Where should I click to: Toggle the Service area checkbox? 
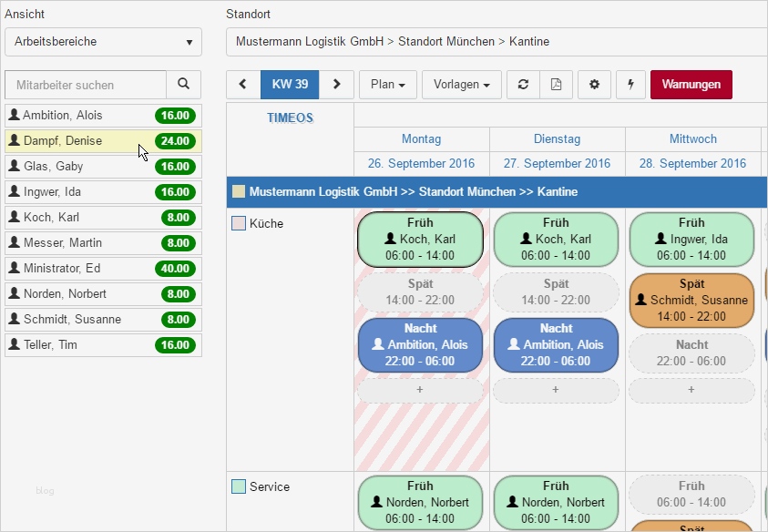[239, 486]
